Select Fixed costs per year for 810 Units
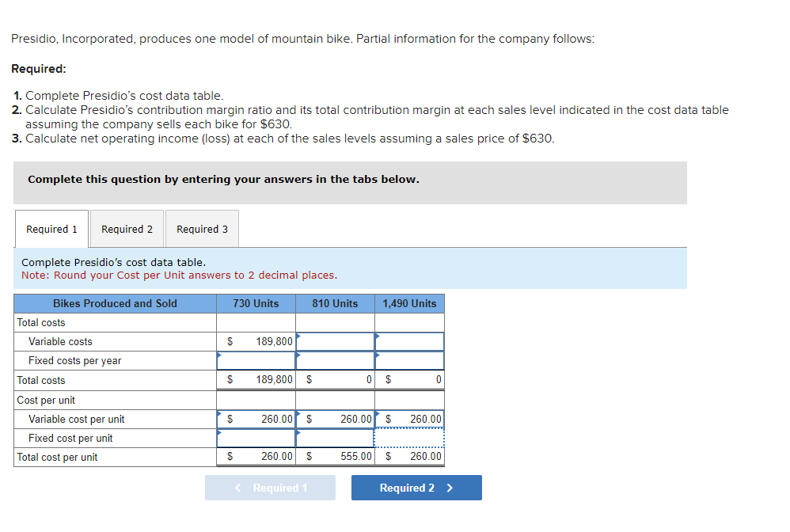The height and width of the screenshot is (532, 790). click(335, 361)
